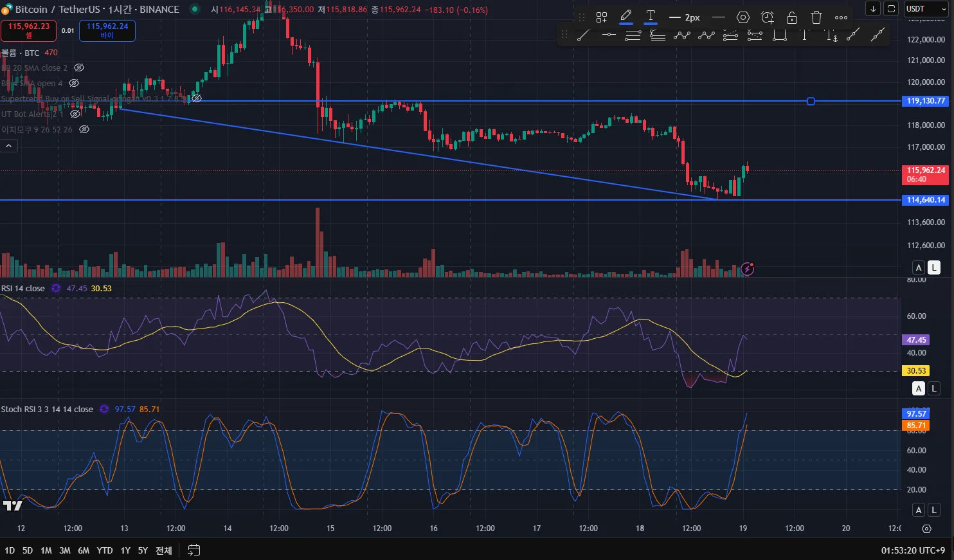
Task: Open chart settings gear below the price scale
Action: (926, 528)
